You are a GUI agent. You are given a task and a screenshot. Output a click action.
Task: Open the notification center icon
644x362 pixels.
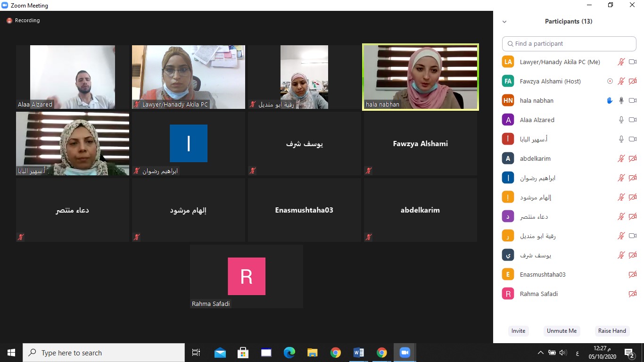[x=629, y=353]
